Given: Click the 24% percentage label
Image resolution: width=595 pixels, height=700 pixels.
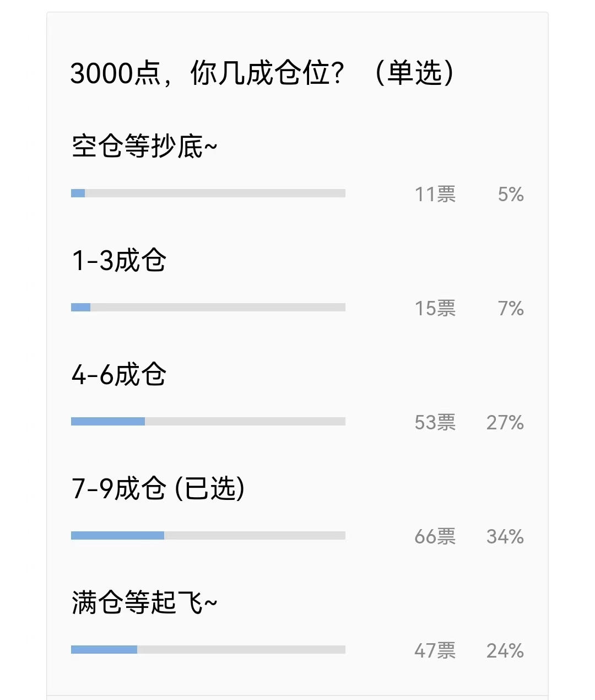Looking at the screenshot, I should (x=505, y=651).
